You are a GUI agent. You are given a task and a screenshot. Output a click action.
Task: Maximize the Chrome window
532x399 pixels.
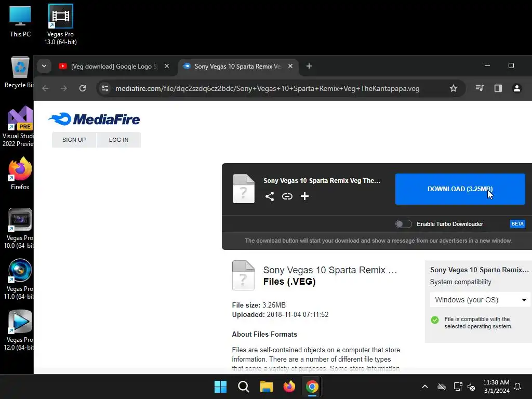click(511, 65)
